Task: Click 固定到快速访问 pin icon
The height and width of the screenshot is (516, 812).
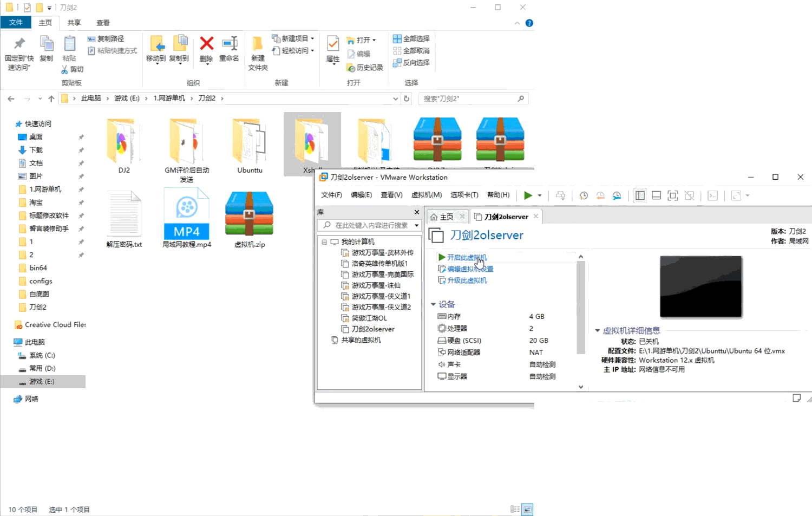Action: 19,43
